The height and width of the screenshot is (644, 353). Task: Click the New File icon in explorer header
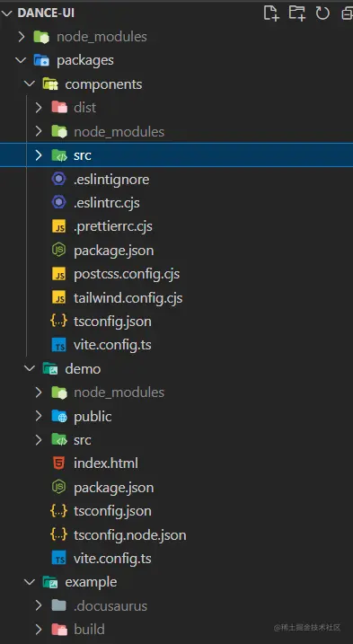click(x=271, y=13)
